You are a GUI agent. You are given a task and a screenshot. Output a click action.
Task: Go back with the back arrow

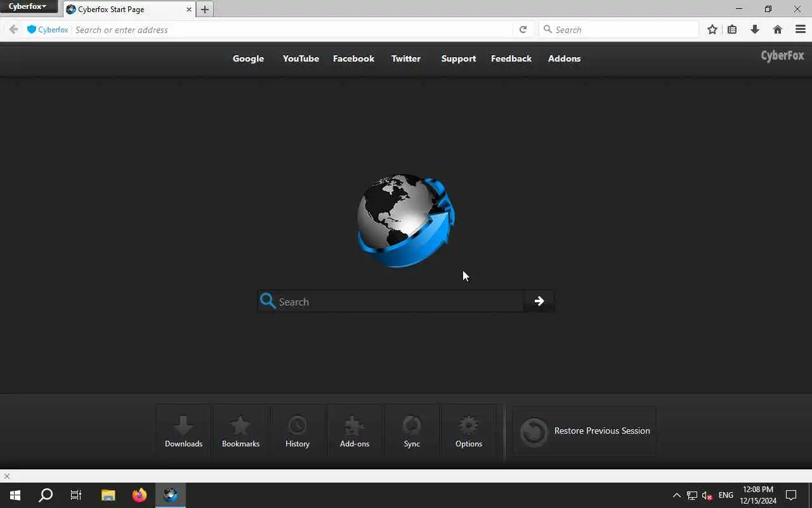(13, 29)
